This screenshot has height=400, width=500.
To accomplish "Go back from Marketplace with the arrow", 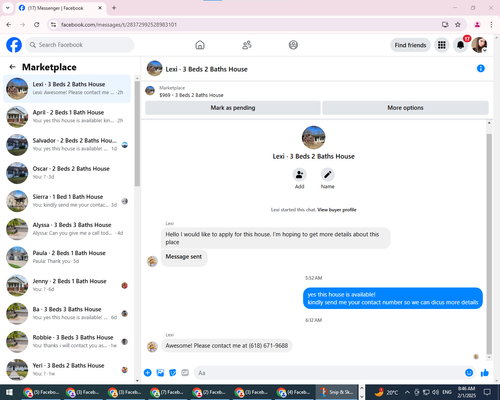I will (13, 67).
